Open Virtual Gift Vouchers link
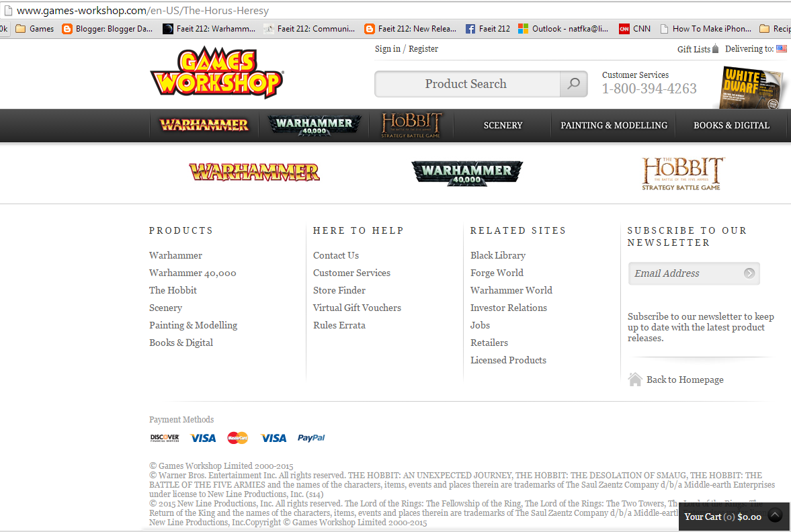791x532 pixels. [357, 308]
